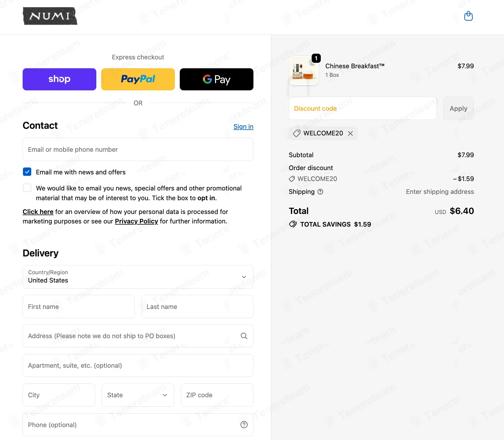Screen dimensions: 504x440
Task: Remove the WELCOME20 discount code
Action: coord(350,133)
